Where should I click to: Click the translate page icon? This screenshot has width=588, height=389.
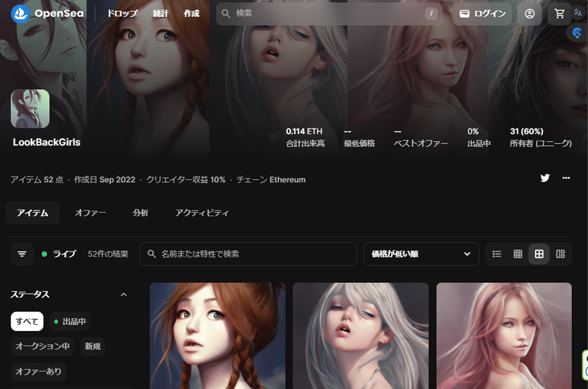tap(578, 13)
